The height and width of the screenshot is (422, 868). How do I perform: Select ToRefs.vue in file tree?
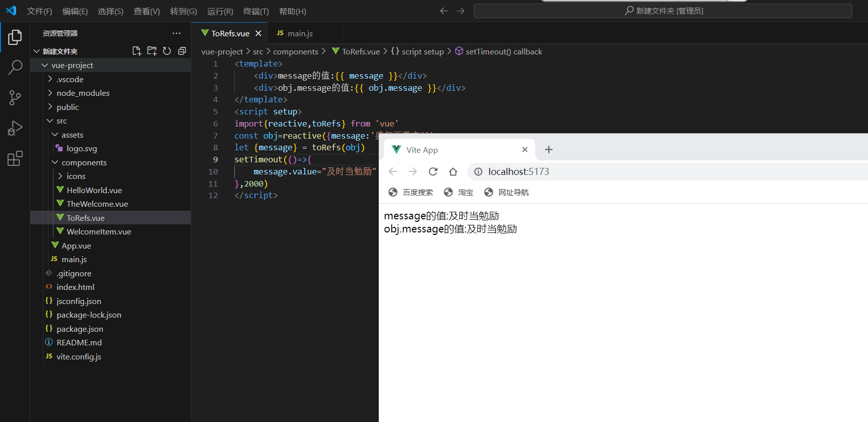pyautogui.click(x=110, y=218)
